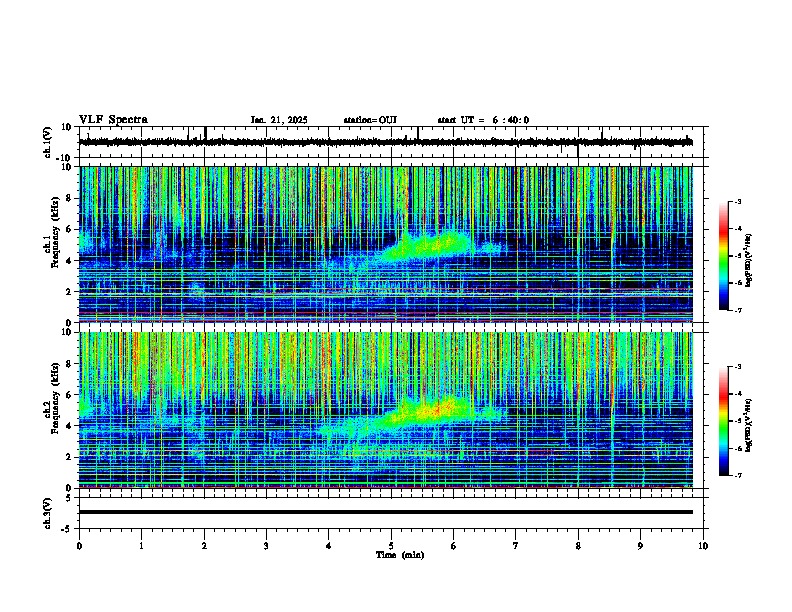Image resolution: width=792 pixels, height=612 pixels.
Task: Click the 8 kHz tick on ch.1 axis
Action: click(69, 198)
